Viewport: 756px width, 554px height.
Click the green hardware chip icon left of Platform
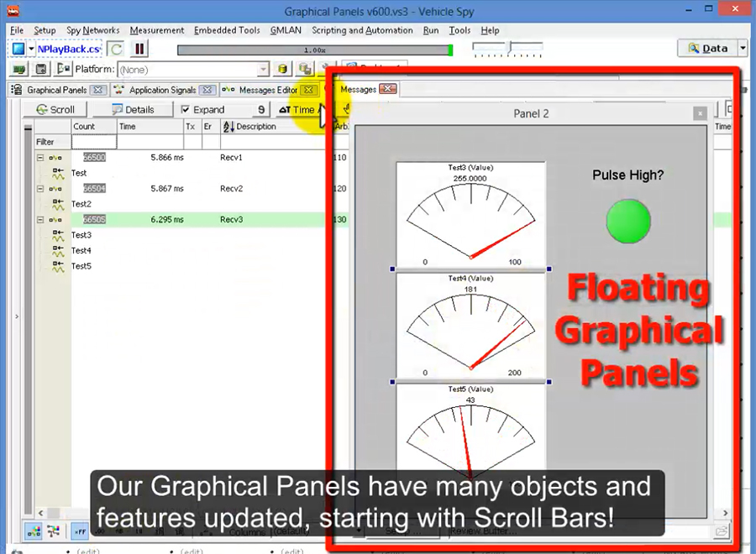click(x=19, y=70)
